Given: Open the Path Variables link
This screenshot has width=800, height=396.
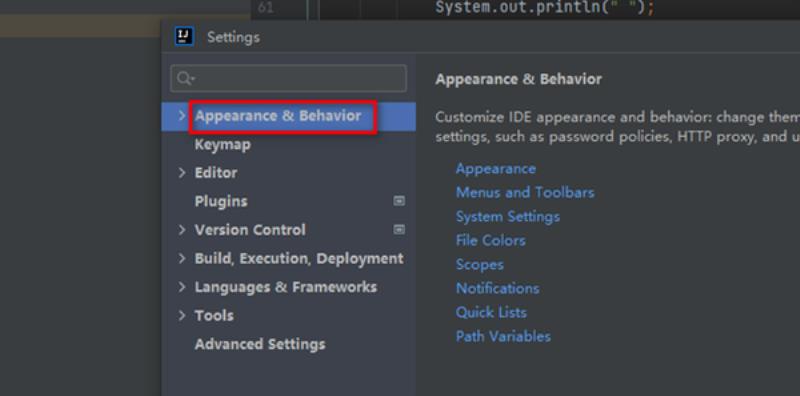Looking at the screenshot, I should pos(503,337).
